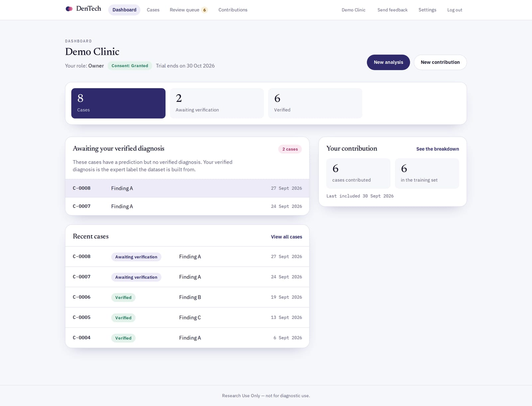
Task: Select the 8 Cases stat card
Action: [x=118, y=103]
